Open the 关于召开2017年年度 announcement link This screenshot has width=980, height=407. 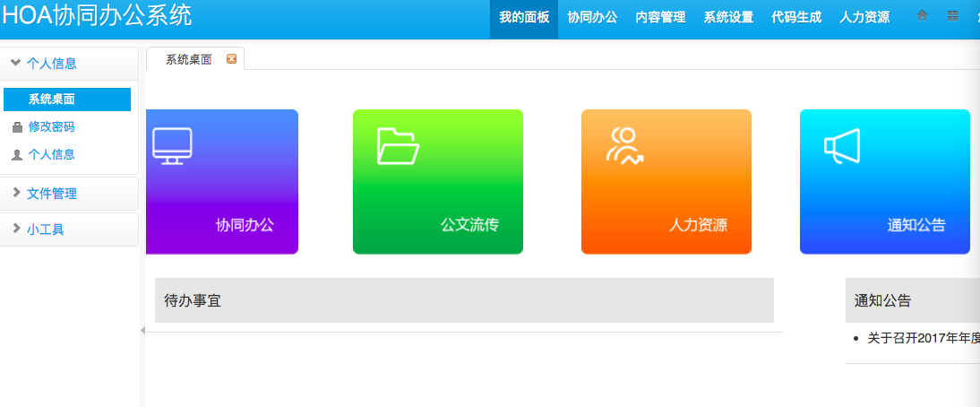coord(923,338)
